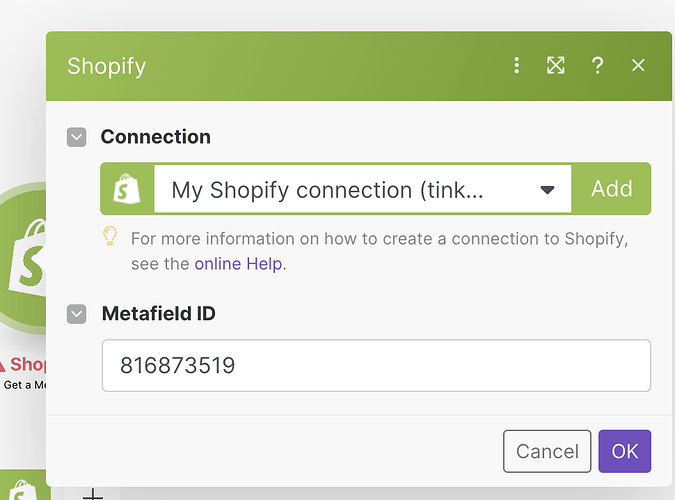Close the Shopify module dialog
675x500 pixels.
pos(638,66)
